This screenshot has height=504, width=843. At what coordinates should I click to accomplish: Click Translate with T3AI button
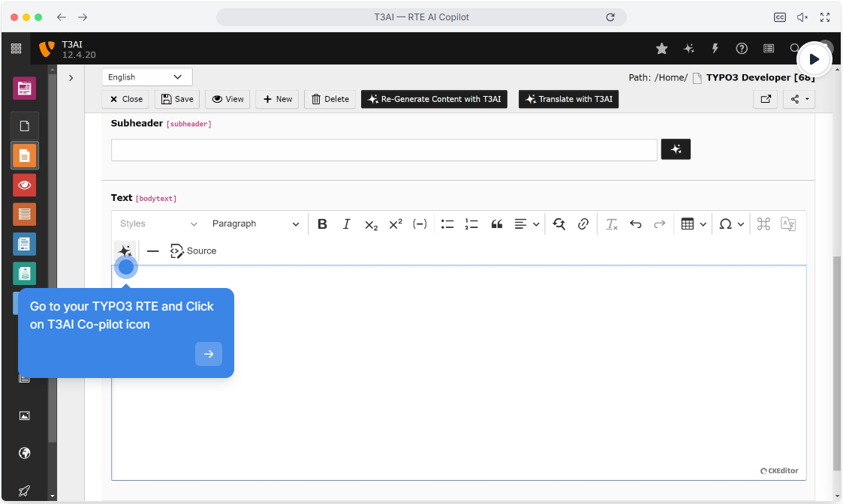click(x=568, y=99)
